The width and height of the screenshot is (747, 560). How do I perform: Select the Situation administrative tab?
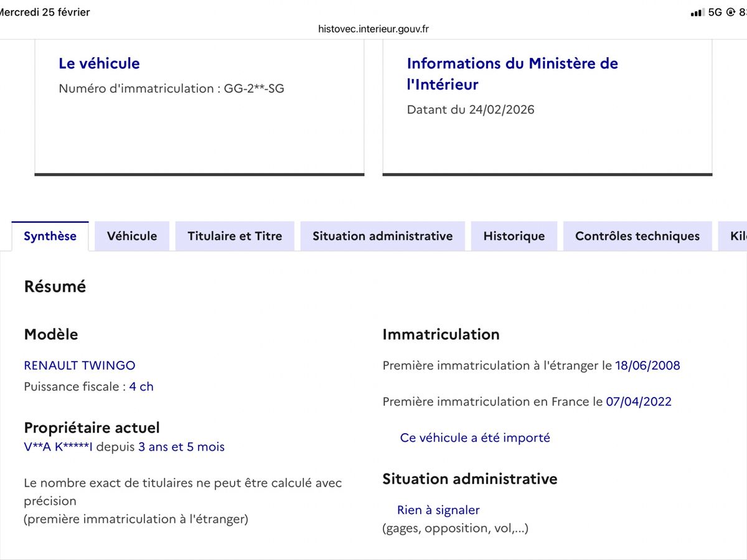pyautogui.click(x=382, y=236)
